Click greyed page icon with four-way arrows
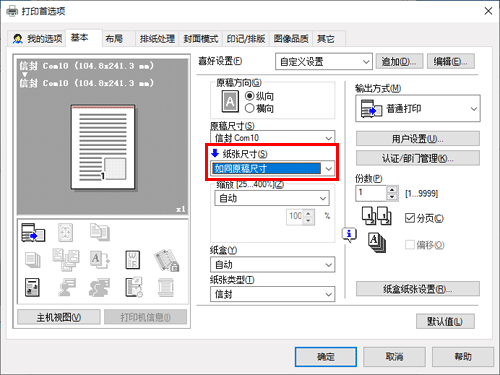The width and height of the screenshot is (500, 375). coord(65,232)
